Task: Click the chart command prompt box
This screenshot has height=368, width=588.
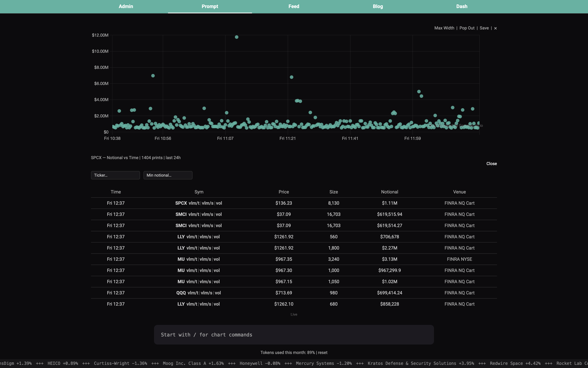Action: coord(294,335)
